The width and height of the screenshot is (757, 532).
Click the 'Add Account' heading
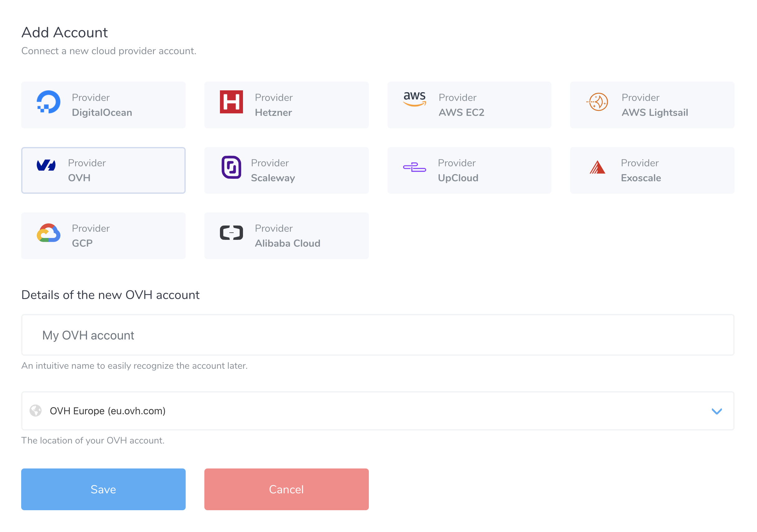(x=64, y=32)
